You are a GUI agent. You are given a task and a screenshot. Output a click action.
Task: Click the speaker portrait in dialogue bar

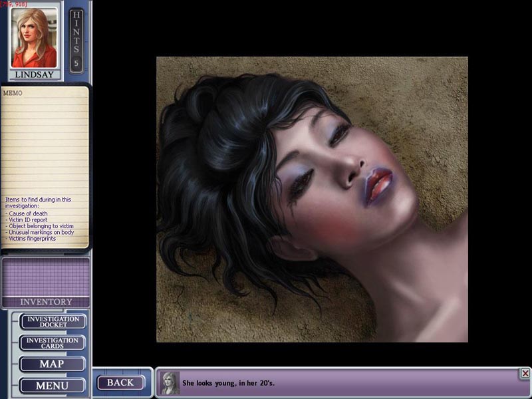(x=170, y=384)
